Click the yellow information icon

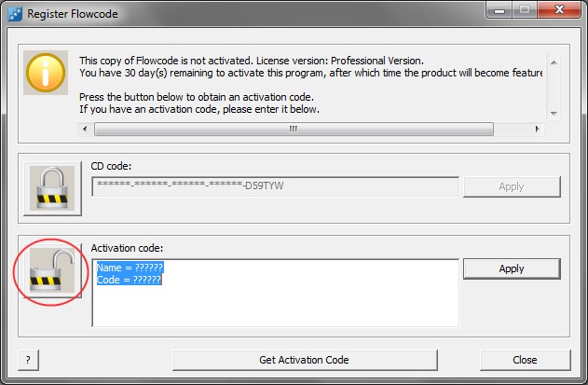(x=47, y=73)
